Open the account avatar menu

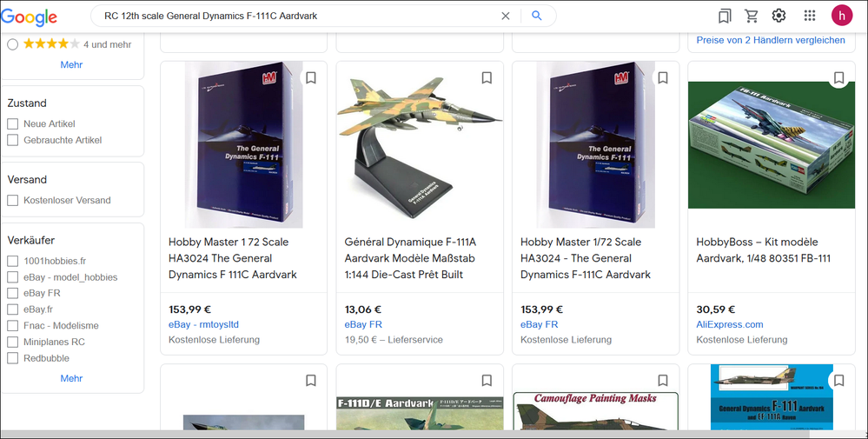tap(841, 16)
